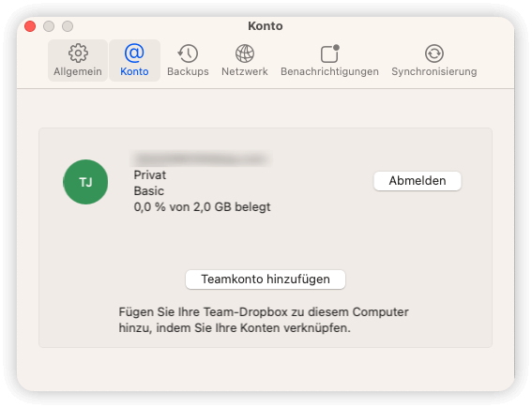Click the Abmelden button
Viewport: 532px width, 408px height.
click(418, 181)
